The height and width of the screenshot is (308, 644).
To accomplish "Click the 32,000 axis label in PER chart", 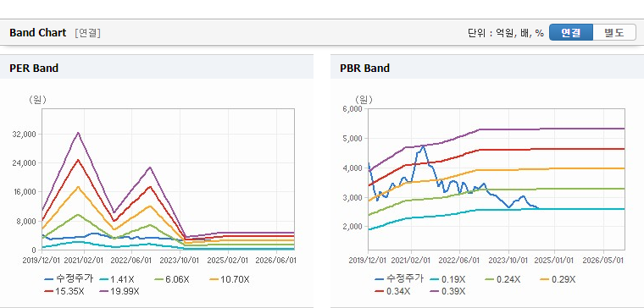I will pos(25,134).
